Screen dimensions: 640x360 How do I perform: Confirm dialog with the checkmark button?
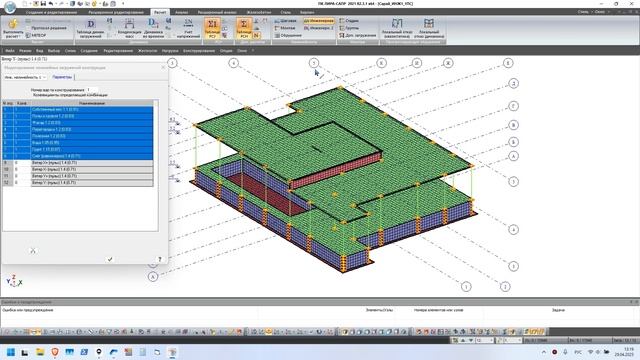(110, 259)
